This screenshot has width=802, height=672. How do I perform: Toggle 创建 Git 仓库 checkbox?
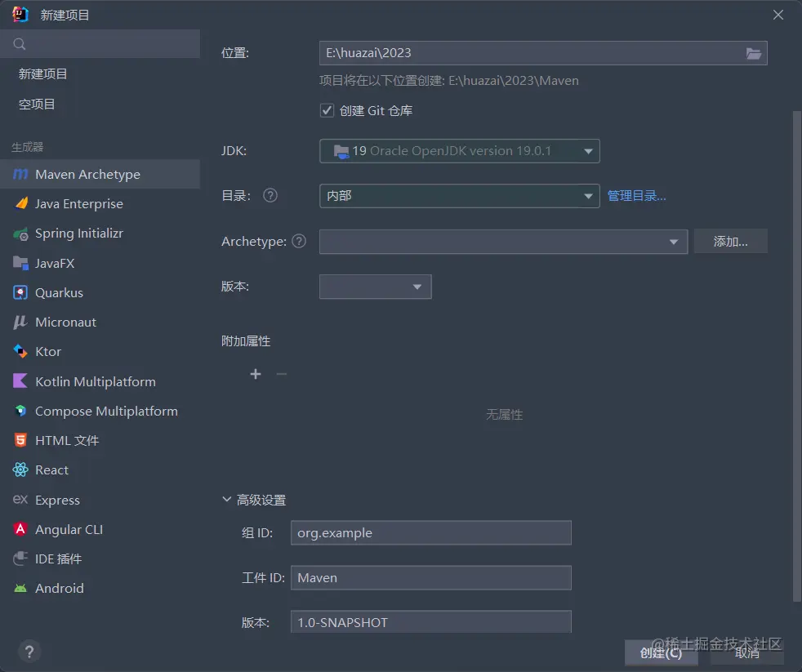tap(327, 110)
